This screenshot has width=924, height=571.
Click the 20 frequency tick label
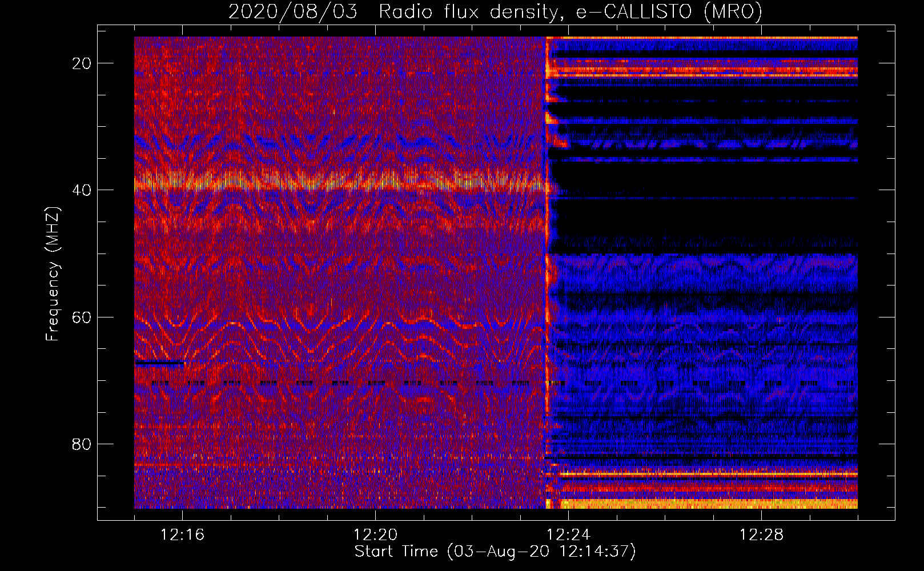82,63
